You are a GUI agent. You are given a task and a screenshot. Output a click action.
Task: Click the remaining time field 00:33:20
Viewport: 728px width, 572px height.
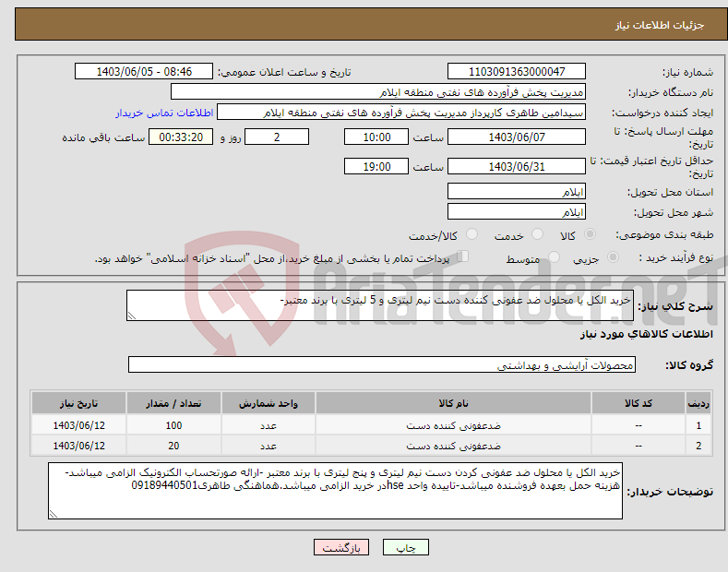pos(181,137)
